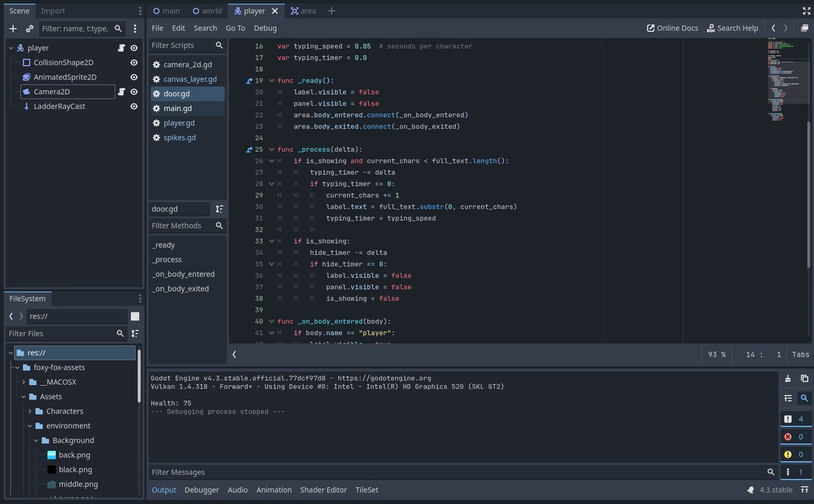814x504 pixels.
Task: Hide the AnimatedSprite2D node
Action: click(x=134, y=77)
